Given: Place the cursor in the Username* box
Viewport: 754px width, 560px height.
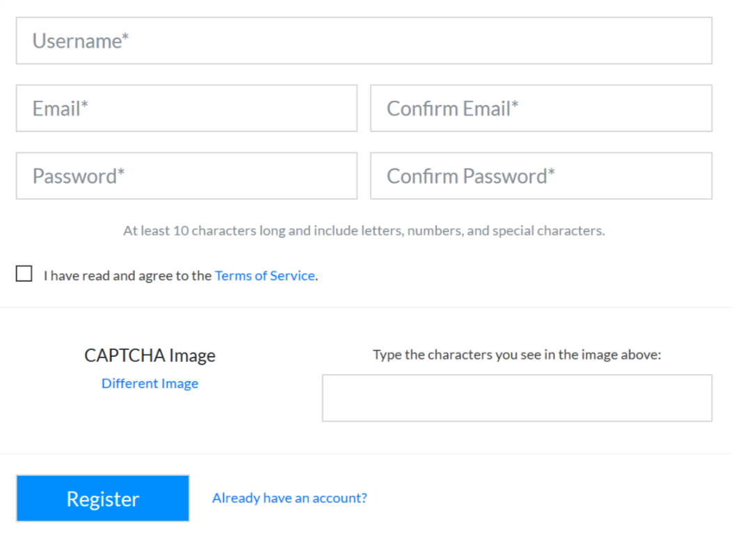Looking at the screenshot, I should [364, 41].
